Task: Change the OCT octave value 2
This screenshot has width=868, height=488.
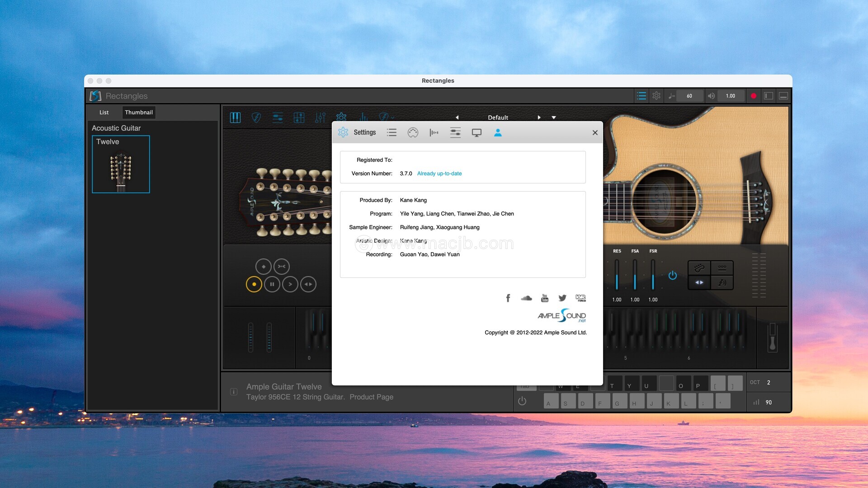Action: [x=769, y=382]
